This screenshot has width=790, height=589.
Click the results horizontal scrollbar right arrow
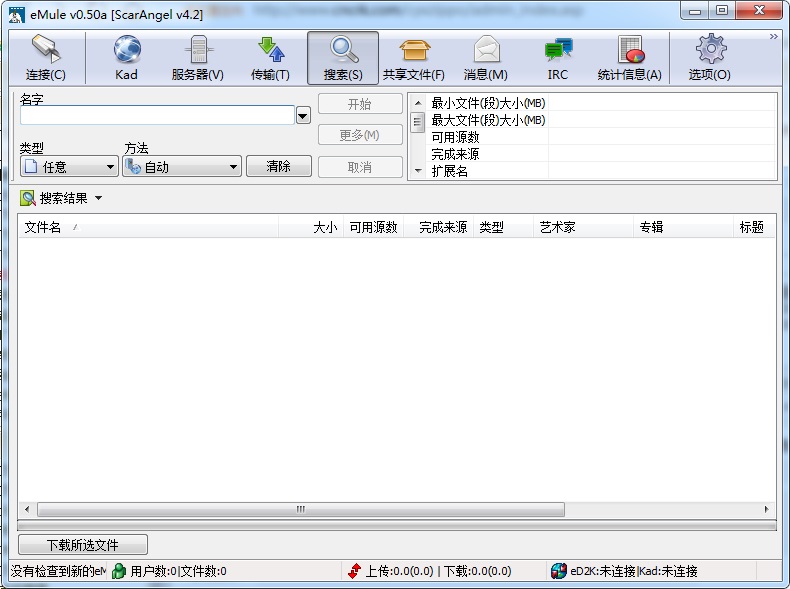coord(766,509)
